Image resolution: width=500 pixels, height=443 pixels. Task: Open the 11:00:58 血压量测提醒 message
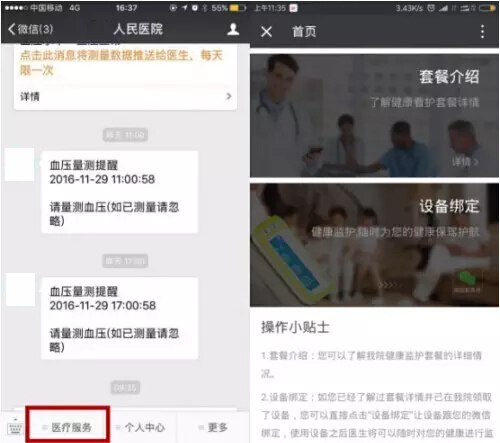click(120, 192)
